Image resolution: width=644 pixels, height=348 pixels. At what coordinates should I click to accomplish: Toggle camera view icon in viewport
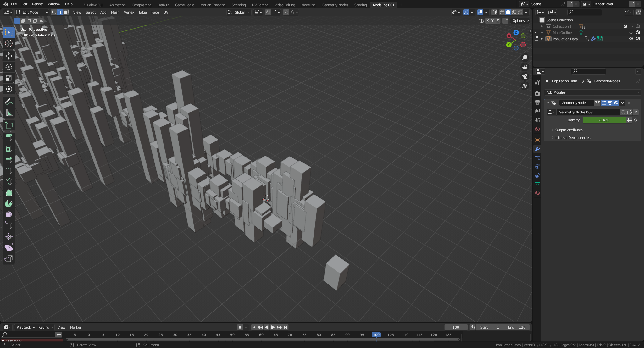pyautogui.click(x=525, y=76)
